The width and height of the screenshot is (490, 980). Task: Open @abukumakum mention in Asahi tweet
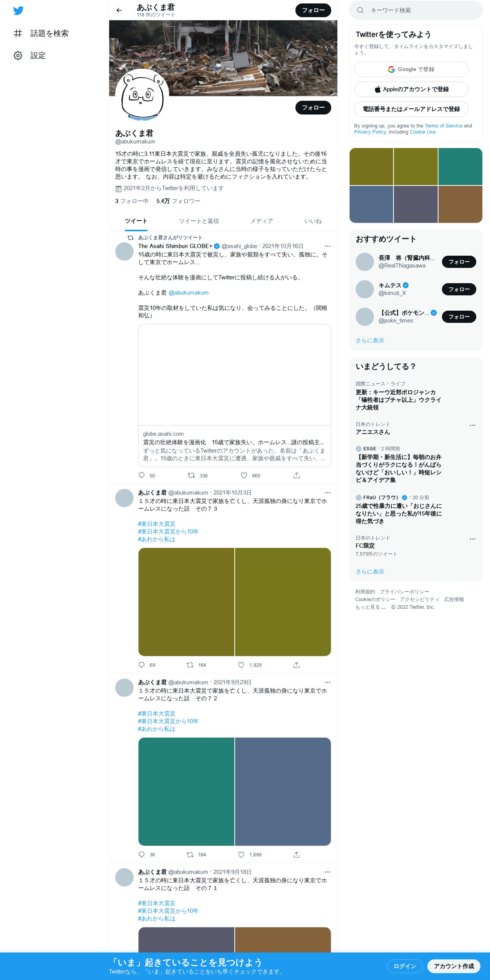click(189, 293)
